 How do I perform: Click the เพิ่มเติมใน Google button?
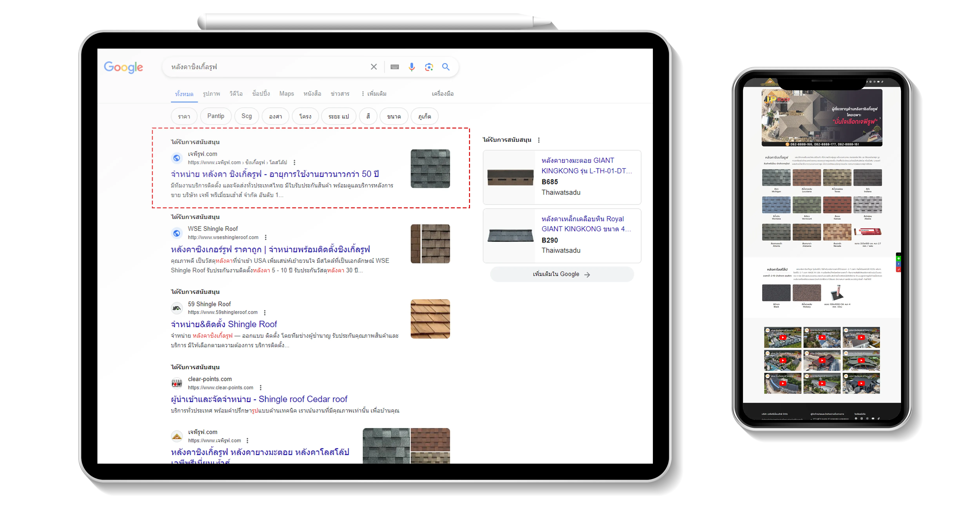(x=562, y=274)
